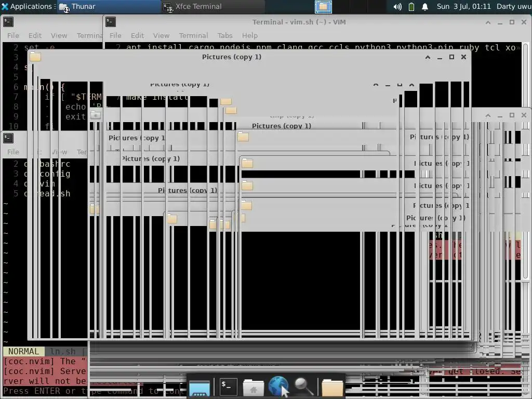Switch to the Xfce Terminal taskbar button
The width and height of the screenshot is (532, 399).
click(x=212, y=6)
